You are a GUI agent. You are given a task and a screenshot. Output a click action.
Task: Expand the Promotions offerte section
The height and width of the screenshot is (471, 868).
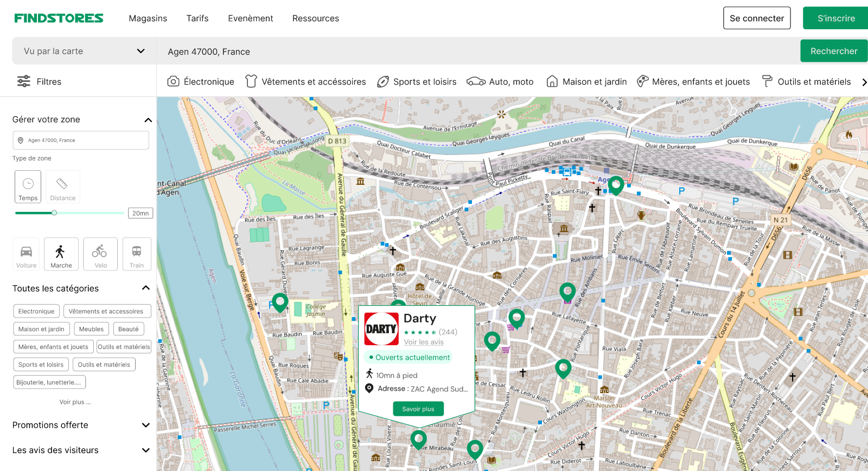[x=145, y=425]
